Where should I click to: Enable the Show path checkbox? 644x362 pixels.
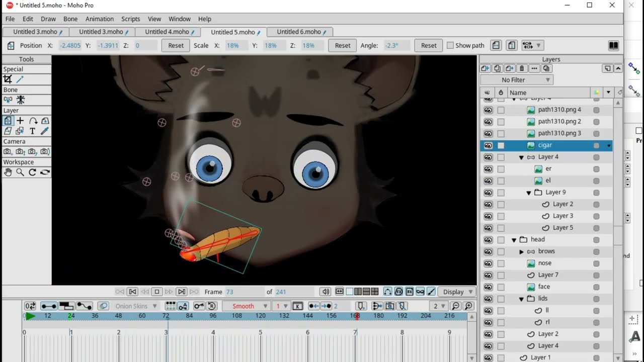(x=450, y=45)
